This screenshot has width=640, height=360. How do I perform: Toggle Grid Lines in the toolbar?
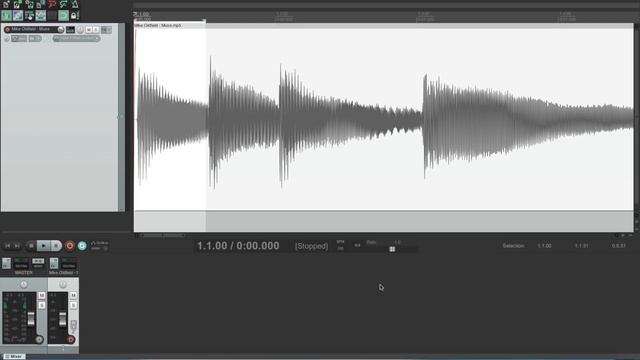(52, 16)
